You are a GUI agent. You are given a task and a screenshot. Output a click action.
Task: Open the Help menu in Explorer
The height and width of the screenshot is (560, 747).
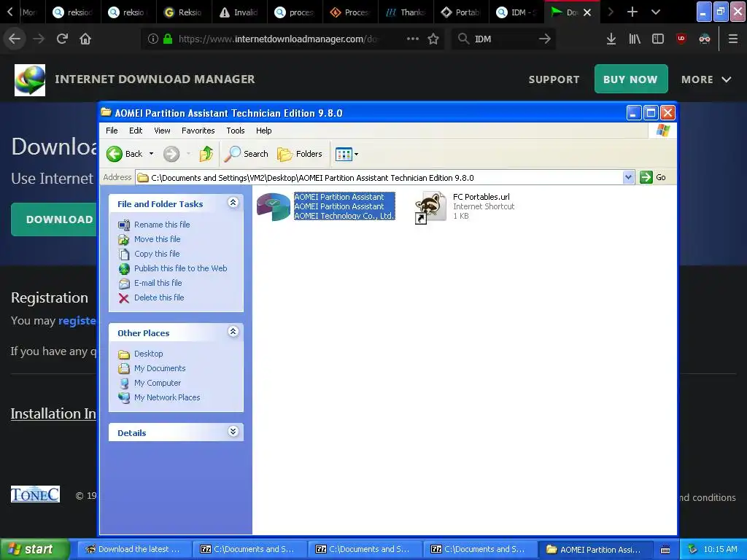(263, 131)
